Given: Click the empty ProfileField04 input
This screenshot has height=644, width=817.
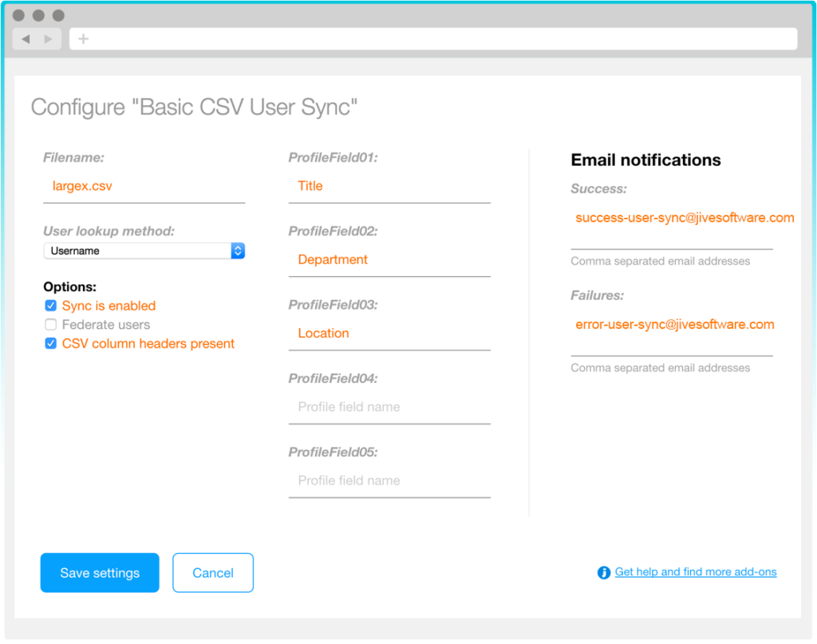Looking at the screenshot, I should click(389, 407).
